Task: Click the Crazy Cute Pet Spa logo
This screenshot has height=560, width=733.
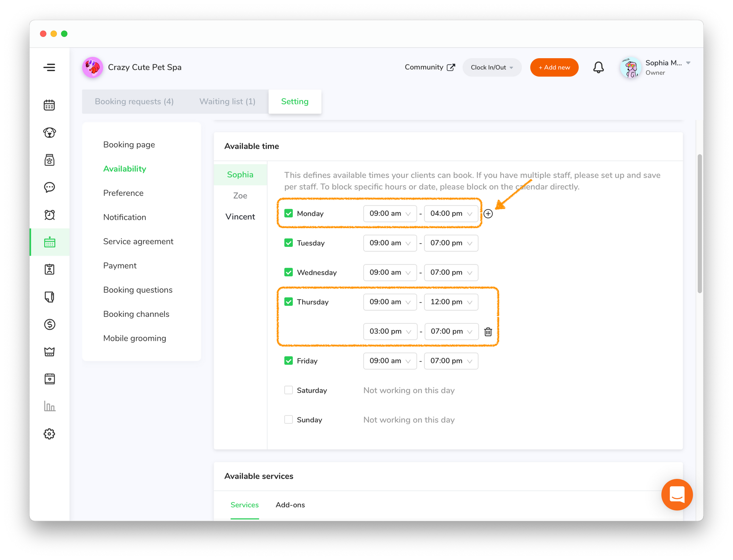Action: 92,67
